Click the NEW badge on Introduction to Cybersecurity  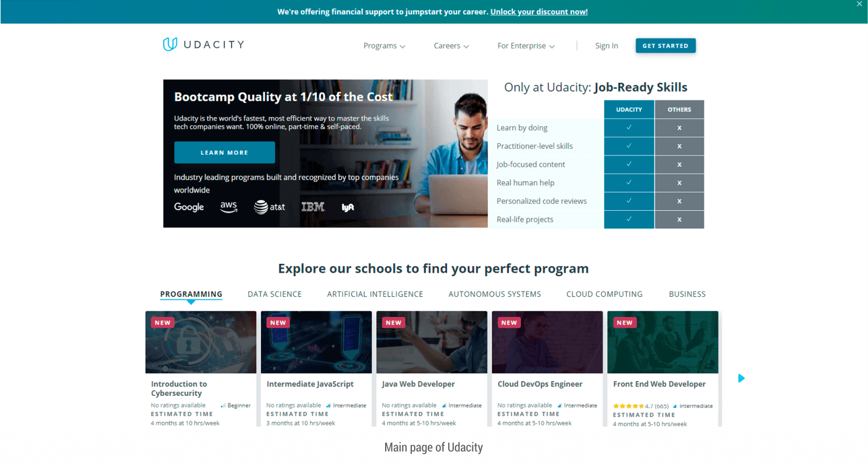pyautogui.click(x=162, y=322)
